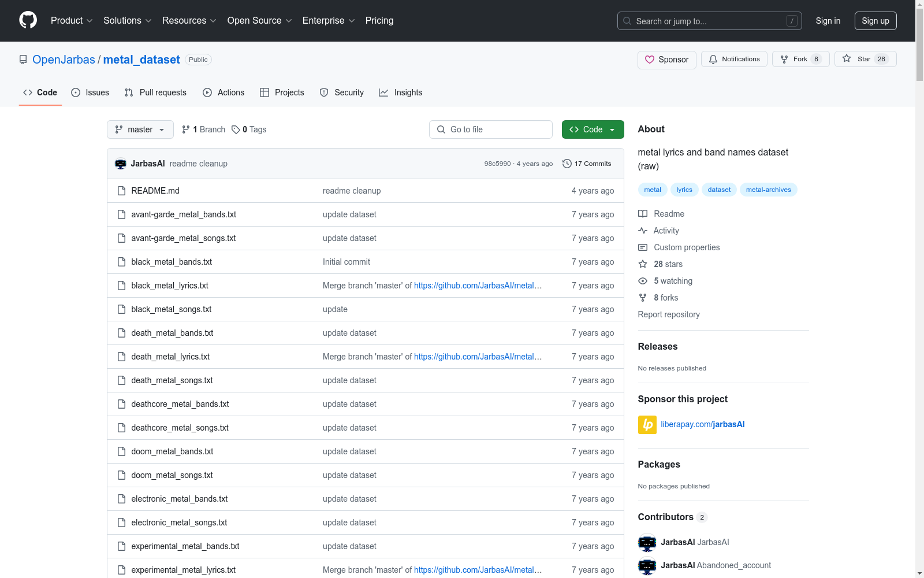The width and height of the screenshot is (924, 578).
Task: Expand the Solutions menu
Action: [x=128, y=21]
